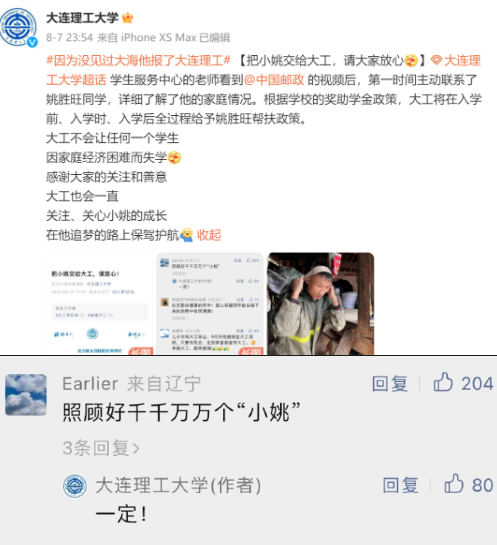Open Dalian University of Technology profile avatar
This screenshot has height=545, width=497.
[18, 27]
